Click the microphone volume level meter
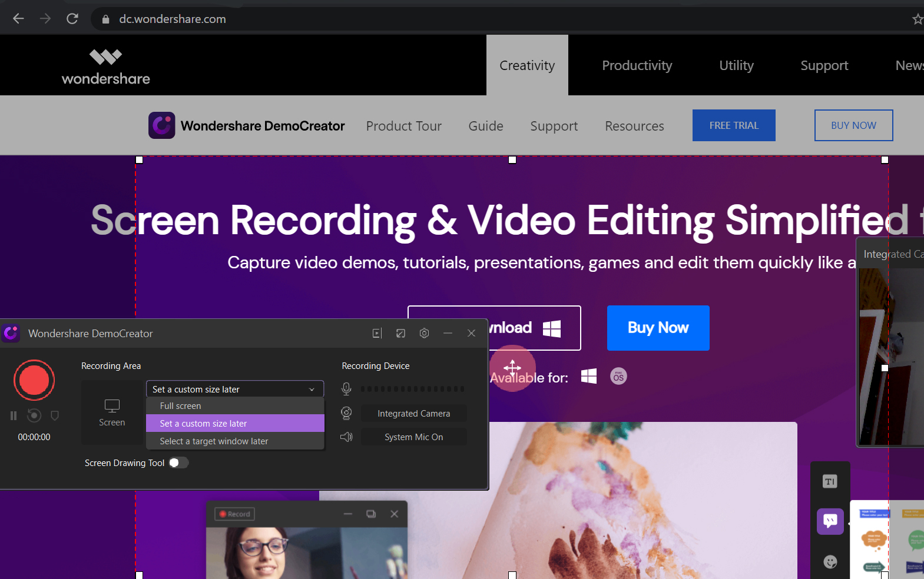 413,389
